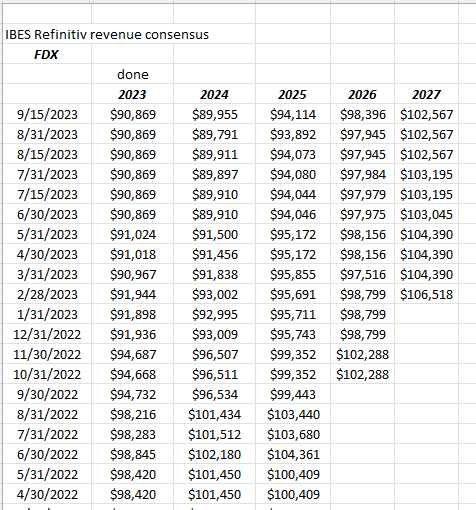Click the 2027 column header cell
476x510 pixels.
point(427,94)
